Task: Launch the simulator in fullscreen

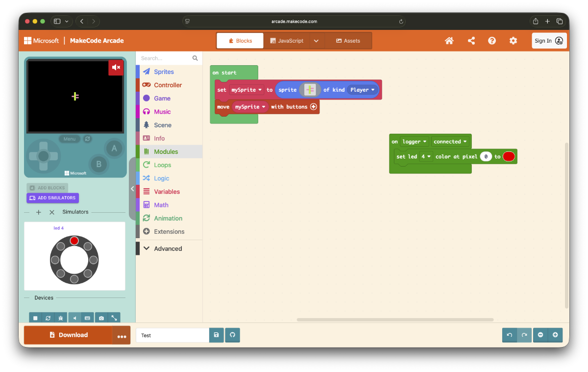Action: point(114,318)
